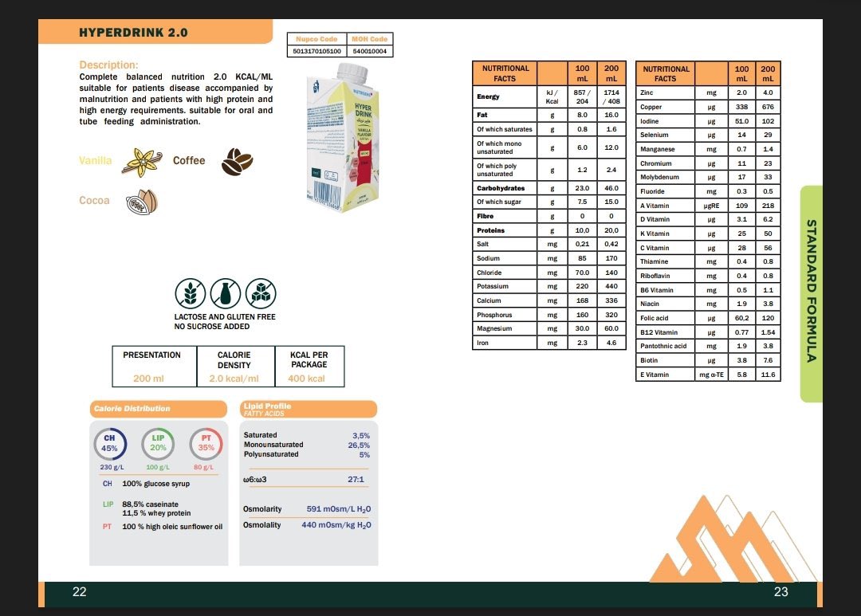Click the PRESENTATION table header

[x=151, y=355]
